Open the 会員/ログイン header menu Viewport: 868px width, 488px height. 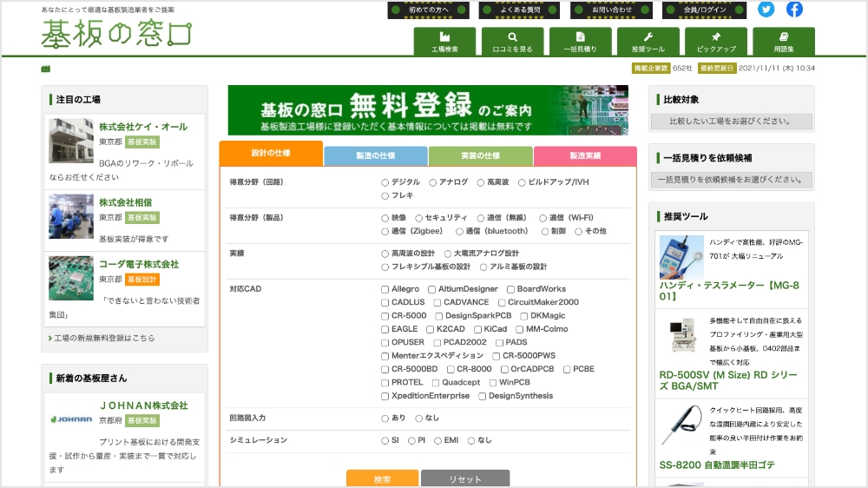point(704,10)
